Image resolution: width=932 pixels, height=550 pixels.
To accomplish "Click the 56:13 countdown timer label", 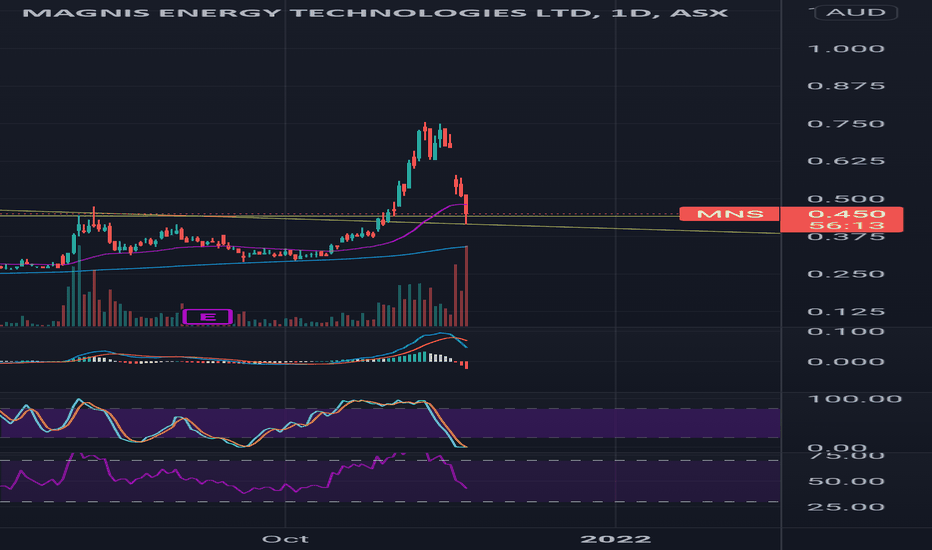I will coord(847,225).
